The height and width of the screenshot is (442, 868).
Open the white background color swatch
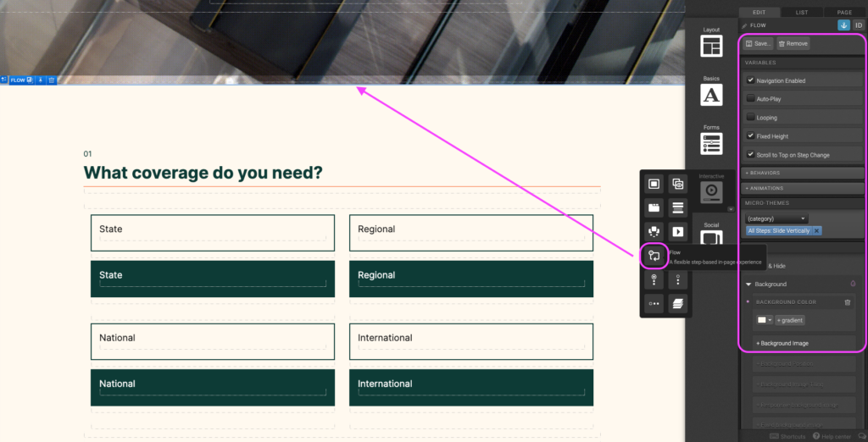click(x=763, y=320)
